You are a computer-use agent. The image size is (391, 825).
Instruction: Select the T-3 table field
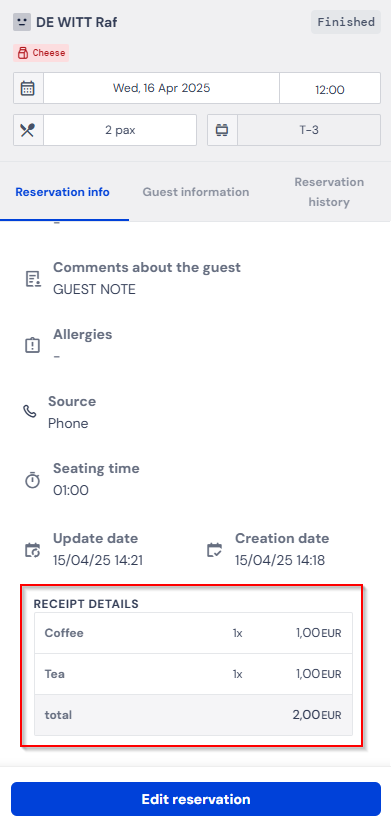pyautogui.click(x=309, y=130)
